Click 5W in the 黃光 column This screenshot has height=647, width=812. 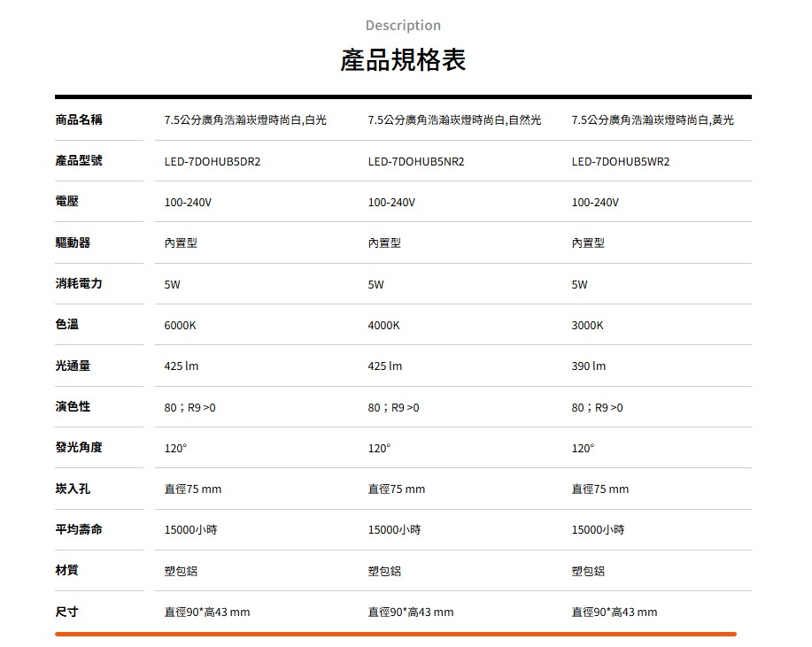(579, 285)
